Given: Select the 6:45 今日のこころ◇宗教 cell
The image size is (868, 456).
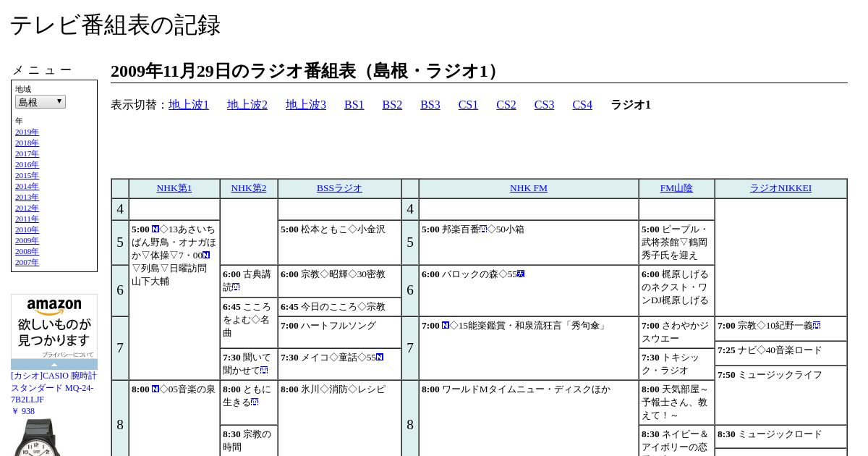Looking at the screenshot, I should (339, 307).
